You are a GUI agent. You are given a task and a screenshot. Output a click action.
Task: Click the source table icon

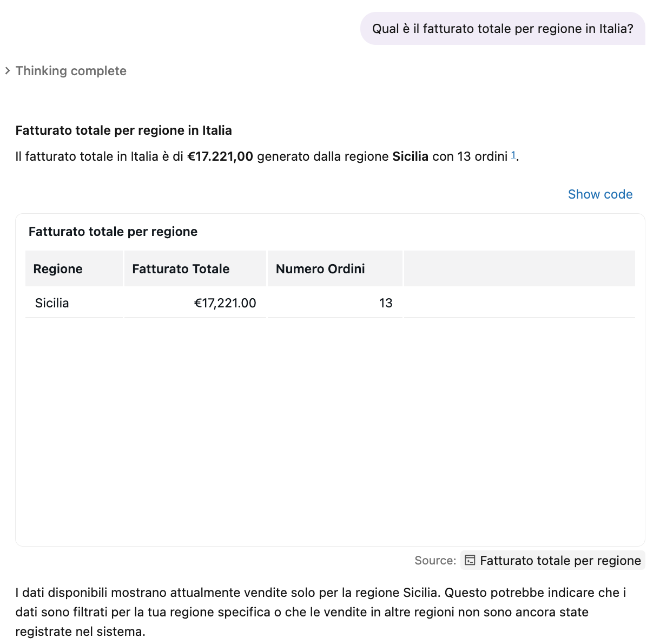pyautogui.click(x=470, y=560)
